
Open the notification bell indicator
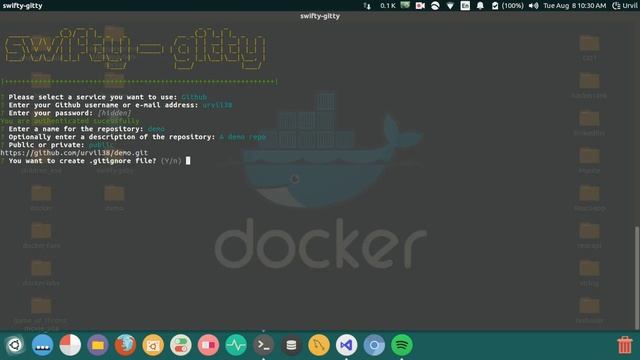[480, 6]
